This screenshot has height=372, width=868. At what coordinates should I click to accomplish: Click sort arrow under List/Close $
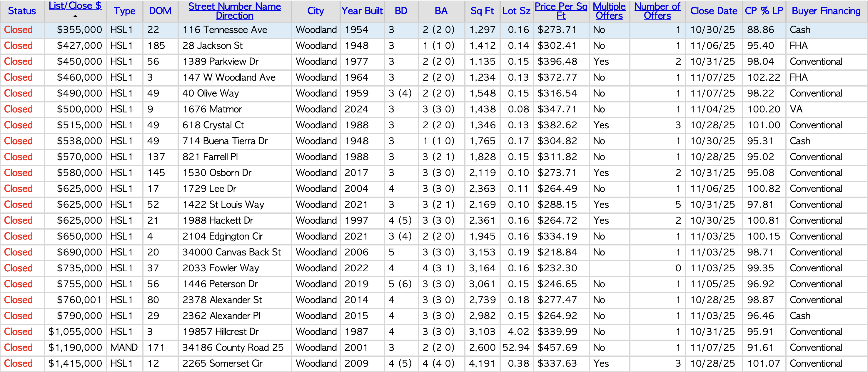pyautogui.click(x=75, y=16)
